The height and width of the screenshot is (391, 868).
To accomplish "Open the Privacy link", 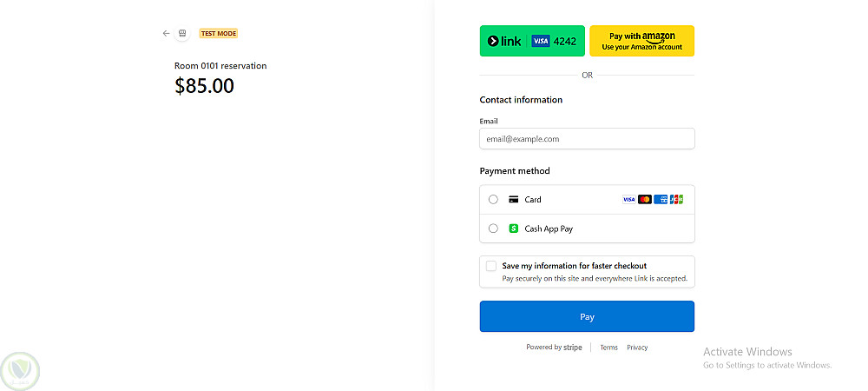I will click(637, 348).
